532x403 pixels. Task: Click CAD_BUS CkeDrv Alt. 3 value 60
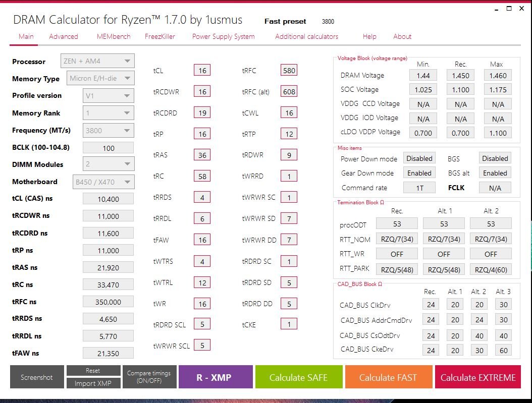(x=504, y=350)
